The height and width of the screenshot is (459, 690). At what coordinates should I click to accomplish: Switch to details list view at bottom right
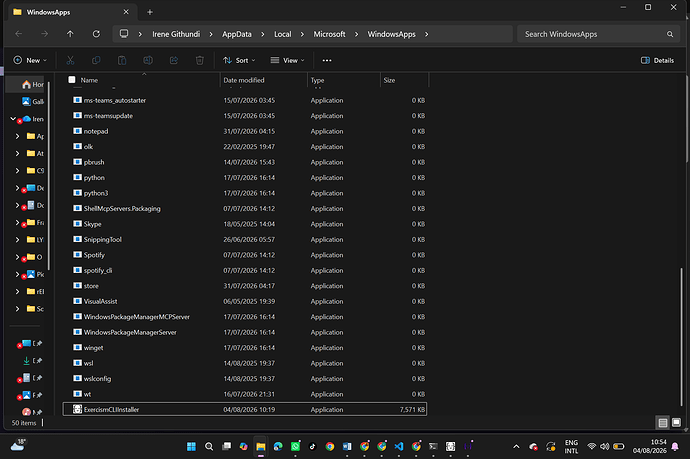(662, 423)
